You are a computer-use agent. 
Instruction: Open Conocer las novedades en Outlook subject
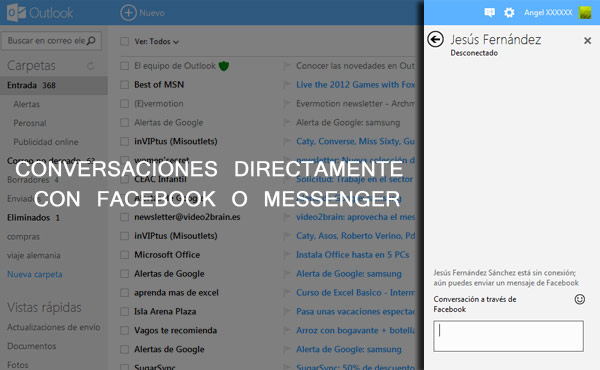355,66
